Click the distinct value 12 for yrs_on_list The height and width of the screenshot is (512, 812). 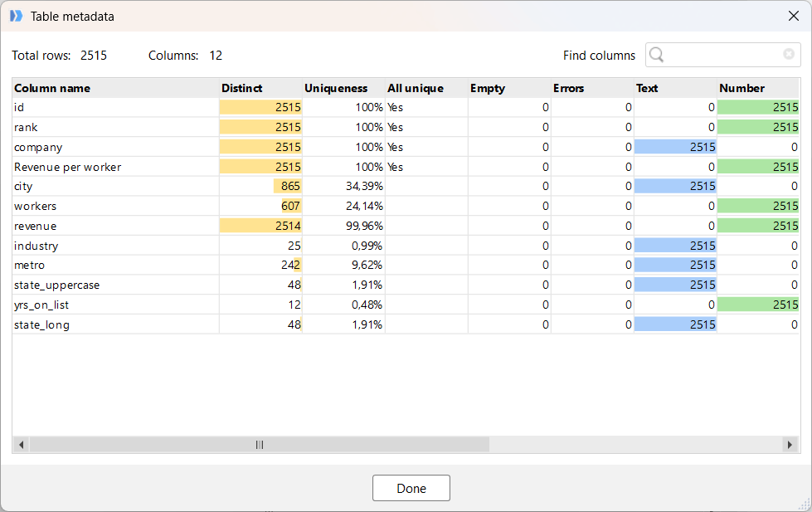point(294,305)
